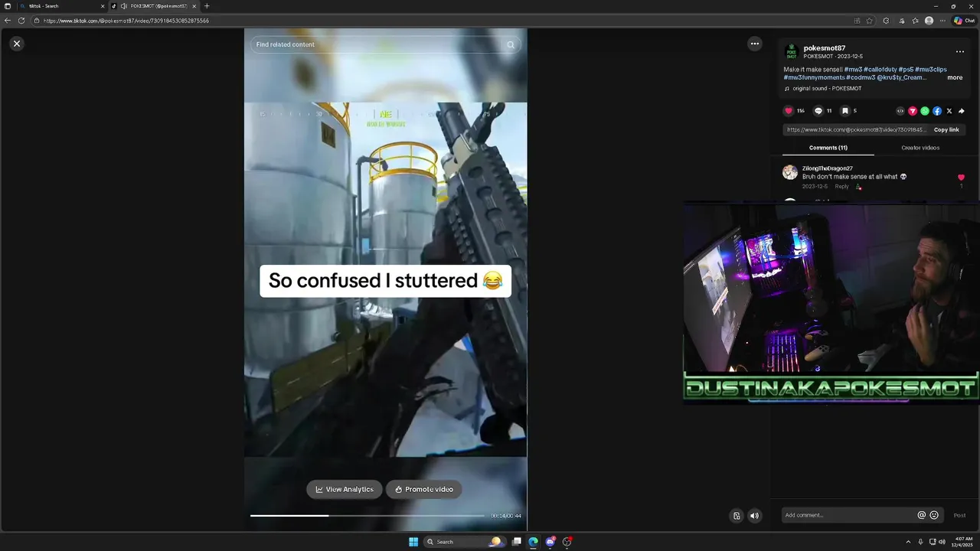The width and height of the screenshot is (980, 551).
Task: Click the Promote video button
Action: point(424,489)
